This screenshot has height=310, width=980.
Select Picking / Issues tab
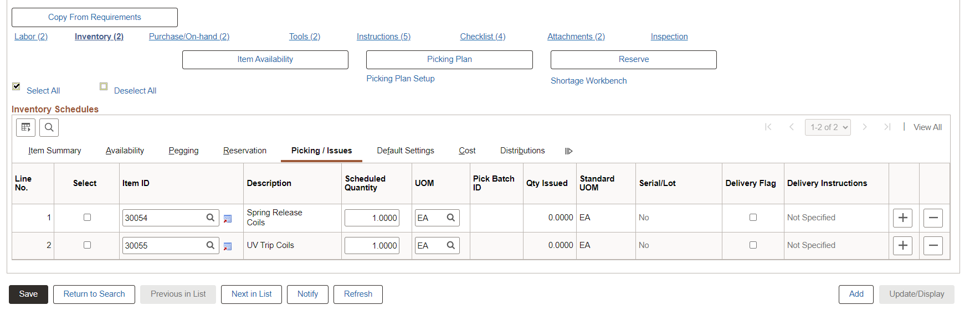[321, 151]
